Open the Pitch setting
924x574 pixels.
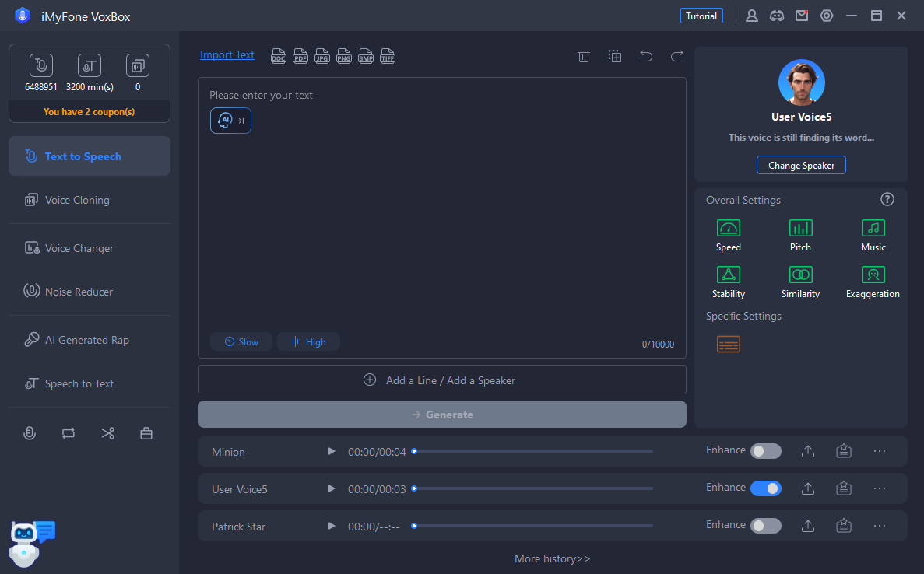pyautogui.click(x=800, y=229)
